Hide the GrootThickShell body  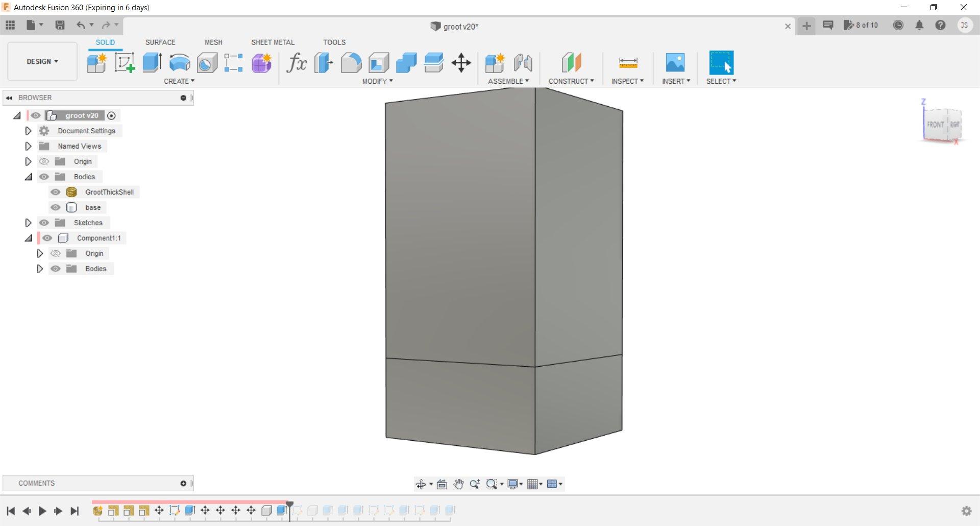[x=55, y=192]
